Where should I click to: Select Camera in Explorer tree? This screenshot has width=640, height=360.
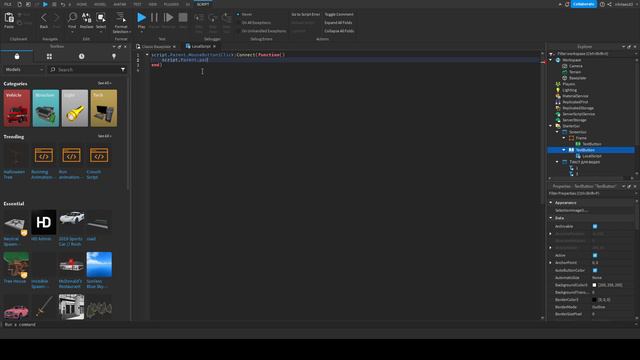[x=576, y=66]
